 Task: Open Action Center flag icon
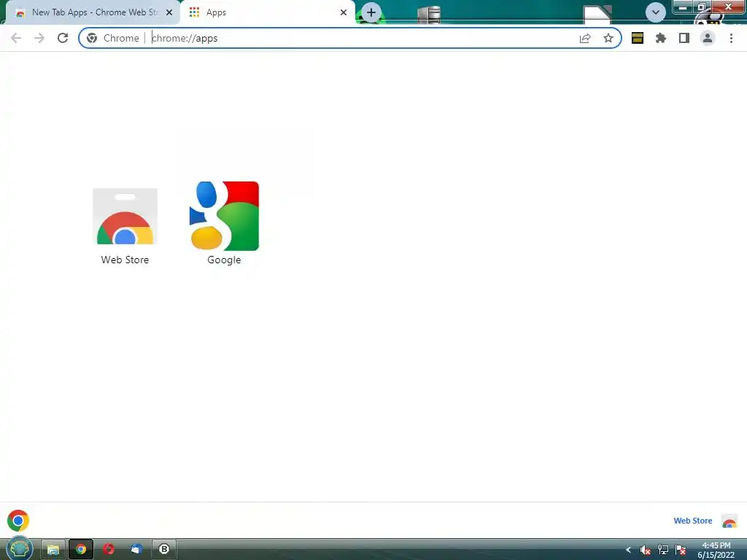pyautogui.click(x=681, y=550)
